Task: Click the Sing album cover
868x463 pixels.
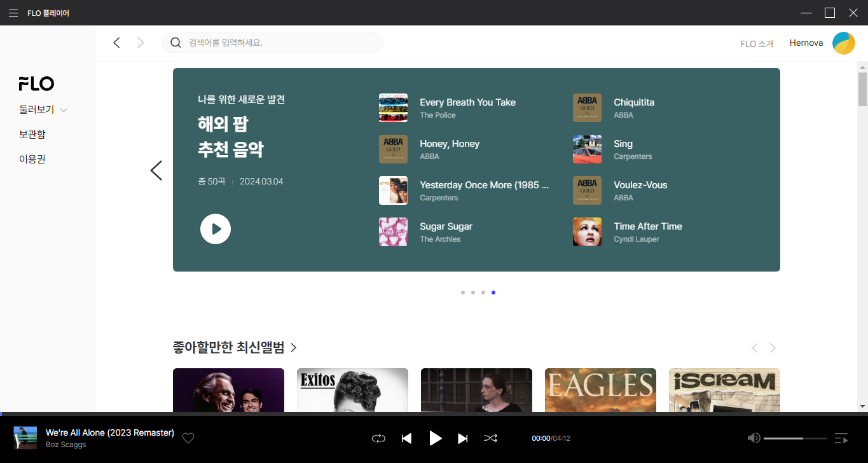Action: [x=587, y=149]
